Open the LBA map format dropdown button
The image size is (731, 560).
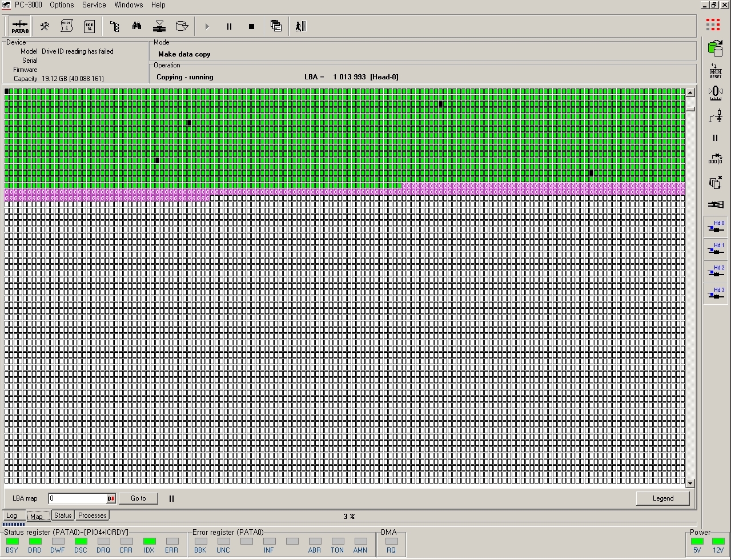(x=111, y=498)
